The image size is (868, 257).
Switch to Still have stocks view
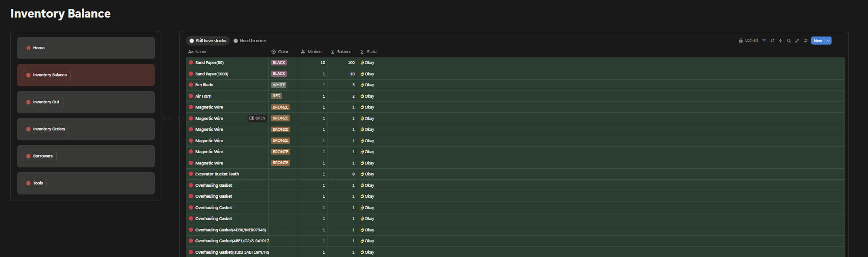click(x=208, y=41)
